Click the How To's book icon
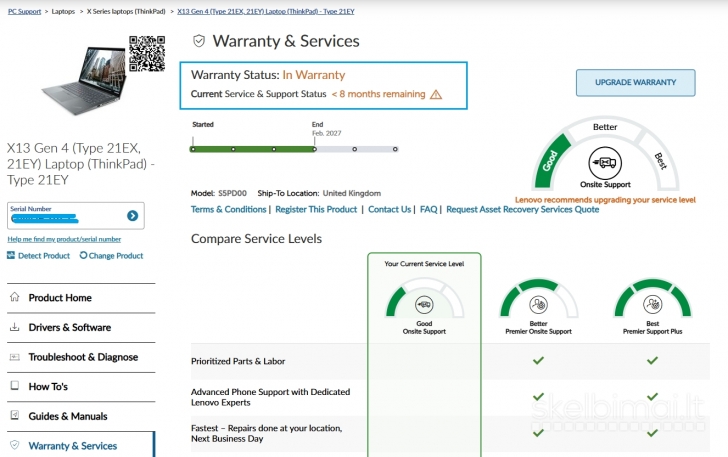 point(15,385)
